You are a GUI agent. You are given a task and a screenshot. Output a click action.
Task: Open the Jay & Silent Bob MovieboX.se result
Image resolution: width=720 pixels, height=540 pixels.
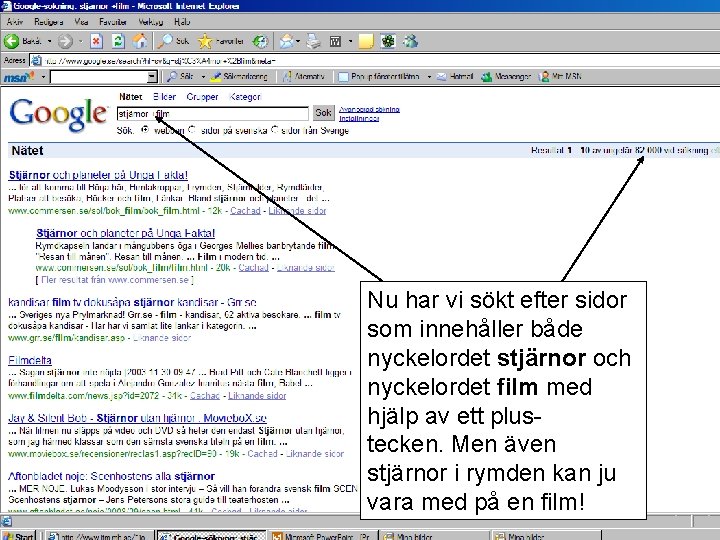tap(137, 418)
